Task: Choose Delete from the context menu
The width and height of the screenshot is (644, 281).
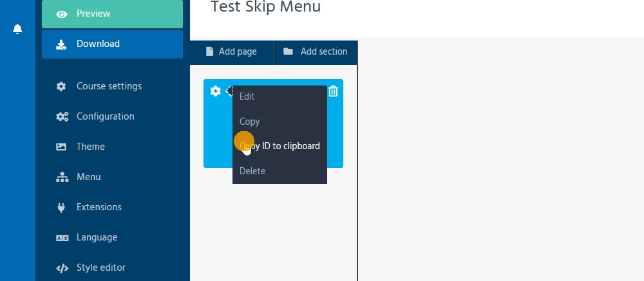Action: (252, 171)
